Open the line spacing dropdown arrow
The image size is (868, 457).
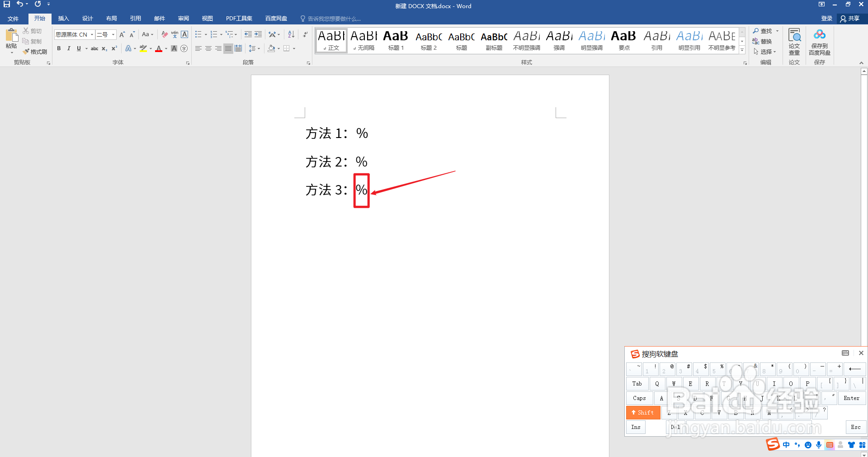point(258,48)
